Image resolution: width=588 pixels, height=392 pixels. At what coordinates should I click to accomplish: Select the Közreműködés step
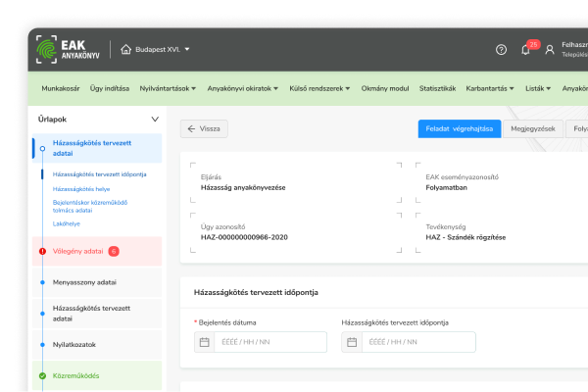click(97, 376)
